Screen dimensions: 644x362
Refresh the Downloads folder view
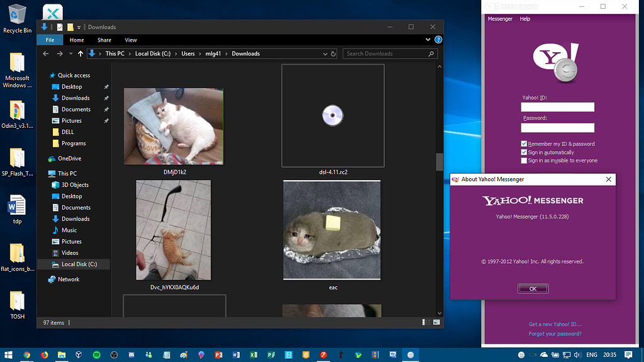[x=333, y=54]
